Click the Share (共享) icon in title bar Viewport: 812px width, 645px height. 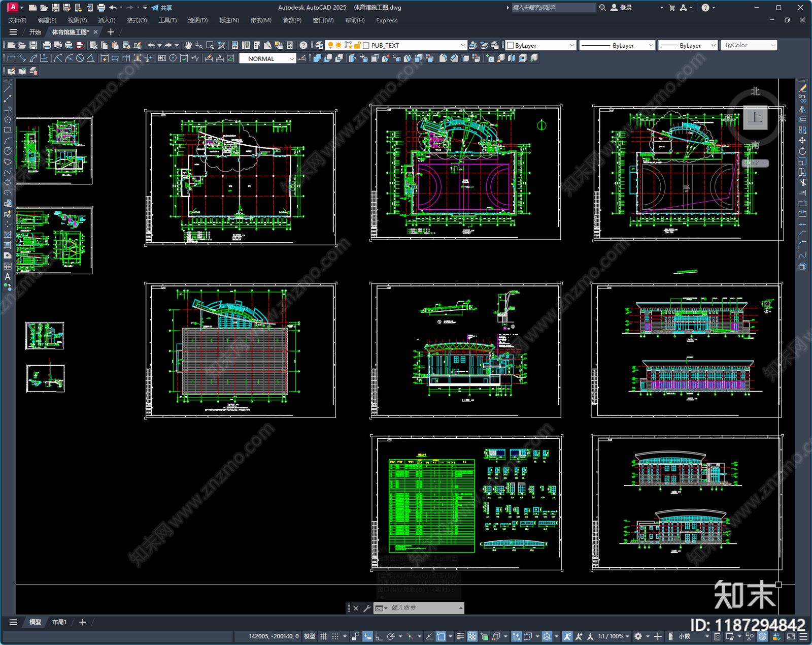[161, 8]
